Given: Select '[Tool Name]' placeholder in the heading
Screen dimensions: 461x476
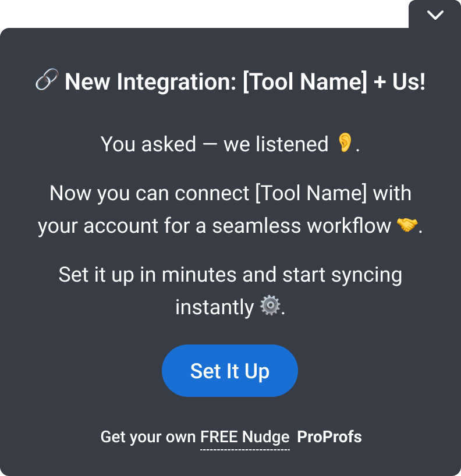Looking at the screenshot, I should (x=304, y=82).
